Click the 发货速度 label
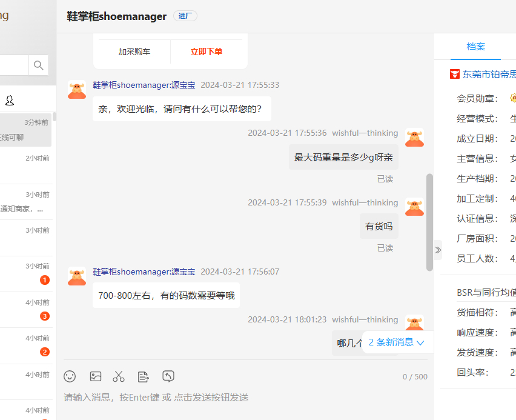 pos(477,353)
